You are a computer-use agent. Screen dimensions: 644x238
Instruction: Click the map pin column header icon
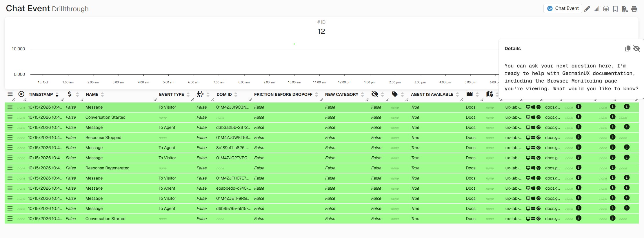click(490, 94)
